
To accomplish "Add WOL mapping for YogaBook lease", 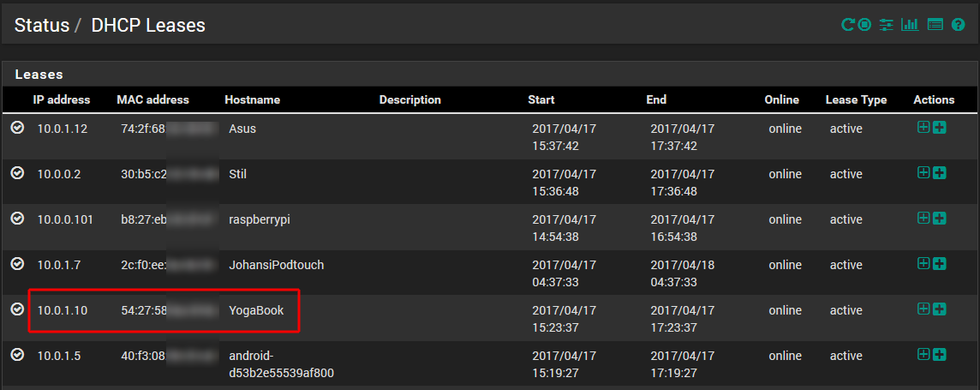I will pyautogui.click(x=940, y=309).
